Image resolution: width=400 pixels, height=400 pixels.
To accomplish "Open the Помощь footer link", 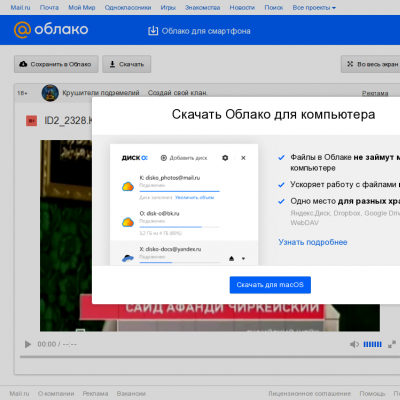I will coord(372,394).
